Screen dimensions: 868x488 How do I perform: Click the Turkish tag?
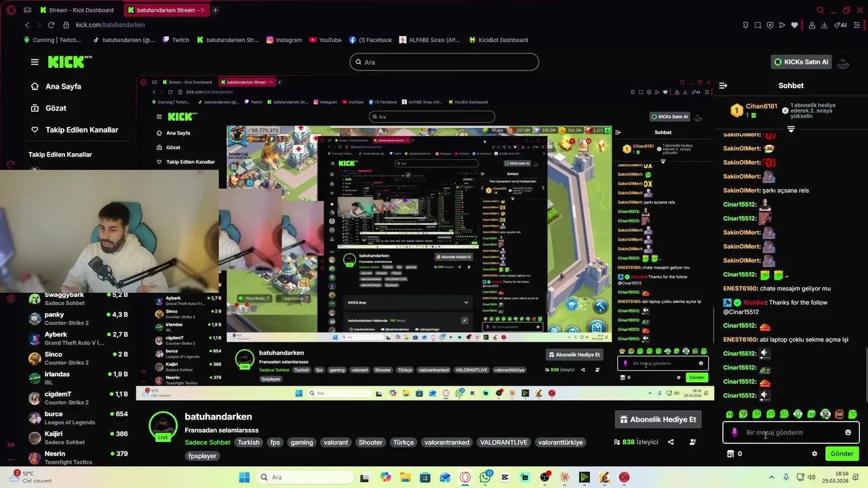[248, 443]
